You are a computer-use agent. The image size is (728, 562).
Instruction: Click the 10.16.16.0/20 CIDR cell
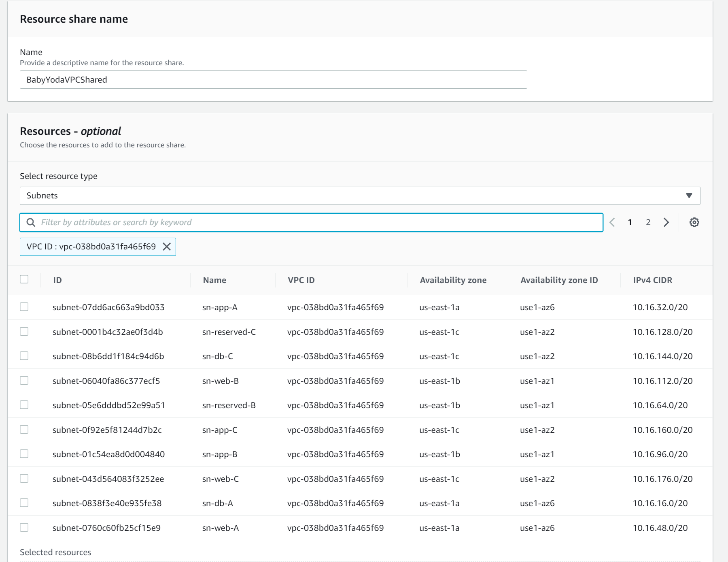pos(660,503)
